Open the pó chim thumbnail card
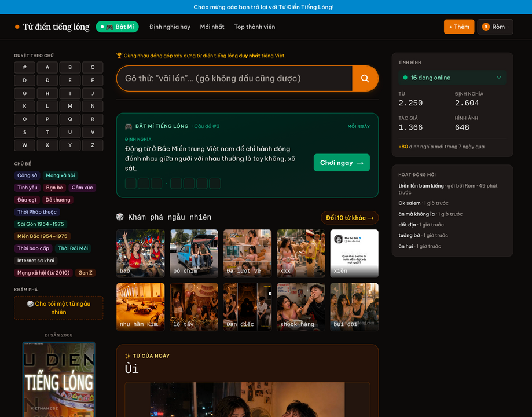The width and height of the screenshot is (532, 417). pyautogui.click(x=194, y=253)
